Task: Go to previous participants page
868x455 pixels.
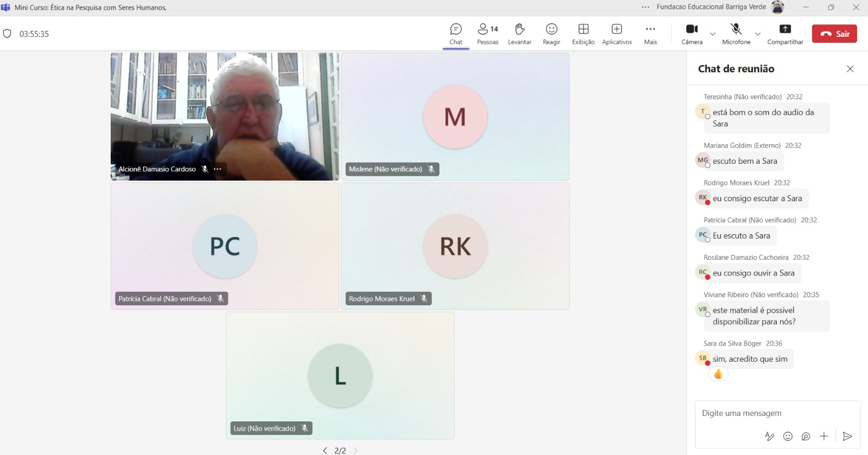Action: (325, 451)
